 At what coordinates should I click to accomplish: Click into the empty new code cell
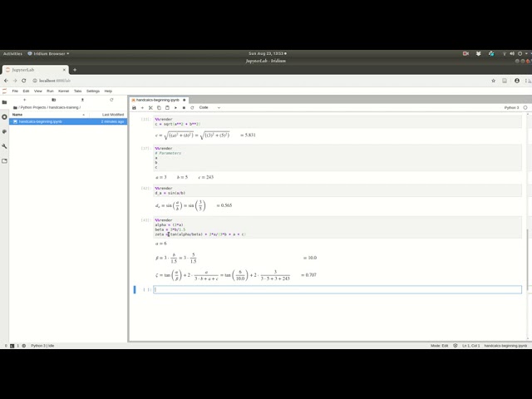click(x=337, y=289)
